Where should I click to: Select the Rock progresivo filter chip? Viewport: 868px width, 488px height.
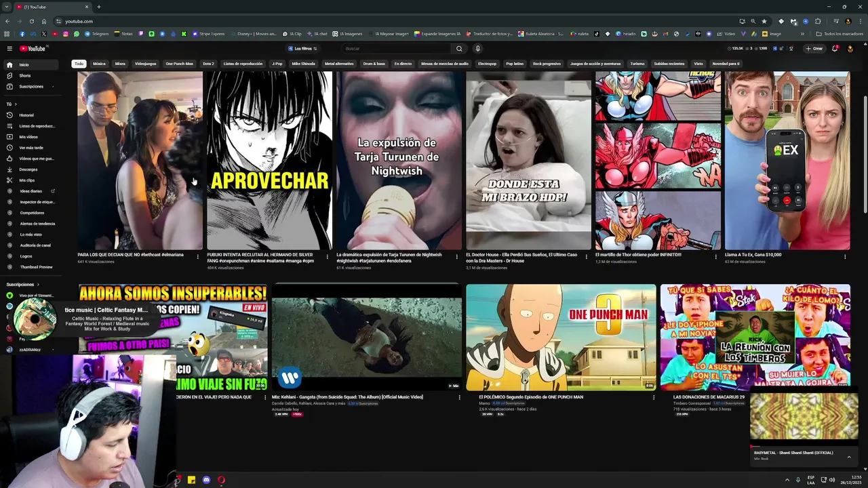pos(547,64)
